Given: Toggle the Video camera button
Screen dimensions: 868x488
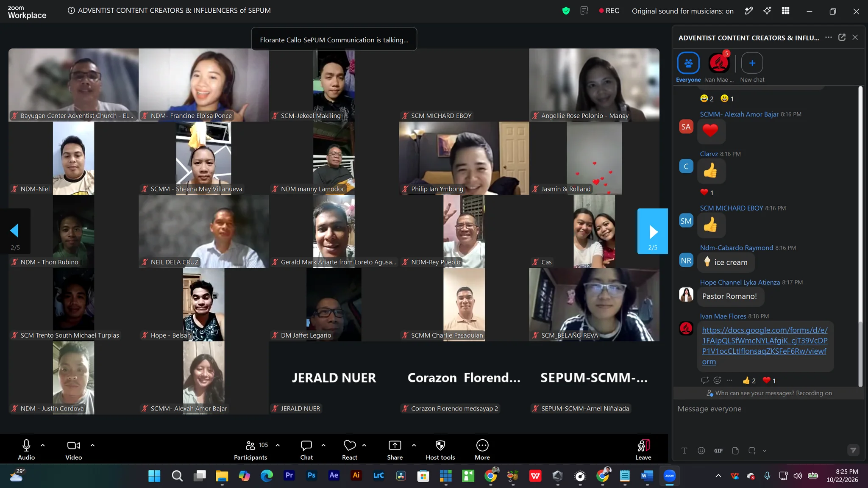Looking at the screenshot, I should point(73,450).
